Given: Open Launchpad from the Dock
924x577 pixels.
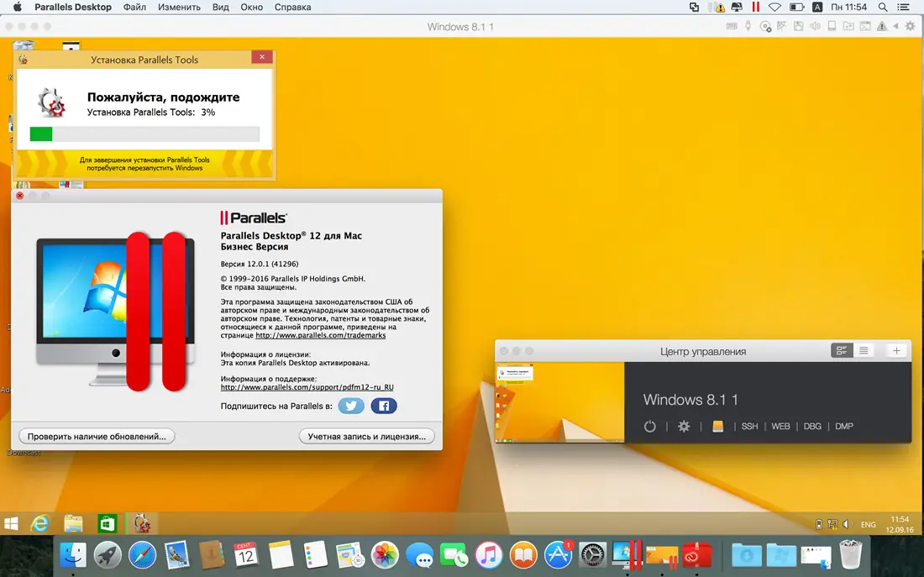Looking at the screenshot, I should (x=108, y=554).
